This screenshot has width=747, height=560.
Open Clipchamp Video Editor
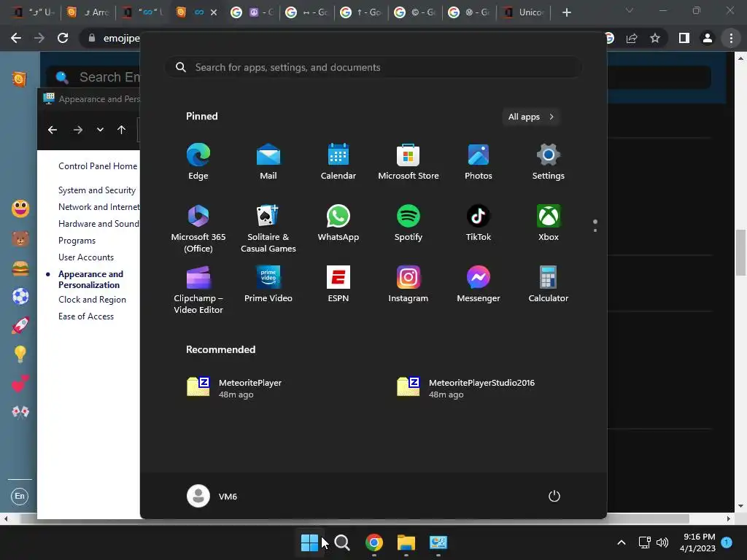click(x=198, y=290)
